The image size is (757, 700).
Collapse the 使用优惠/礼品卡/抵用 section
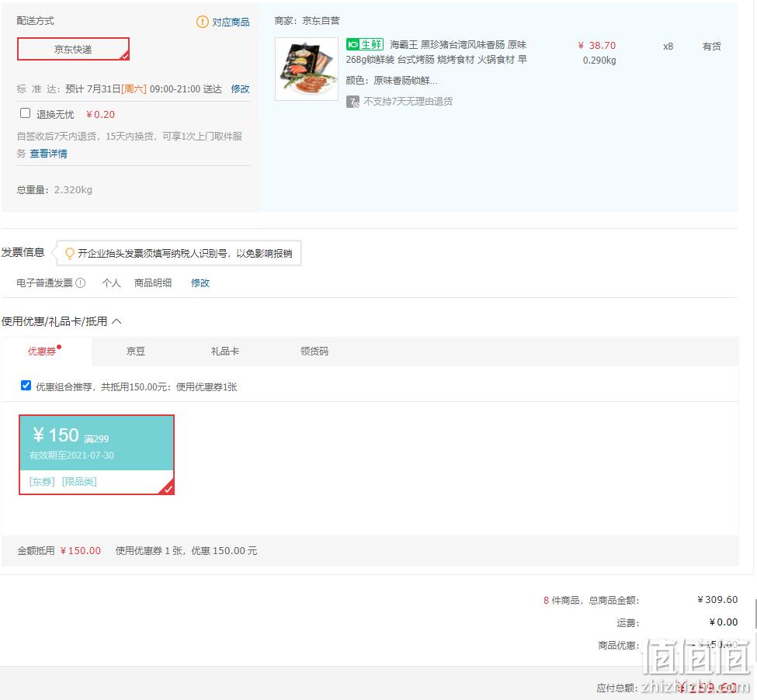[116, 321]
